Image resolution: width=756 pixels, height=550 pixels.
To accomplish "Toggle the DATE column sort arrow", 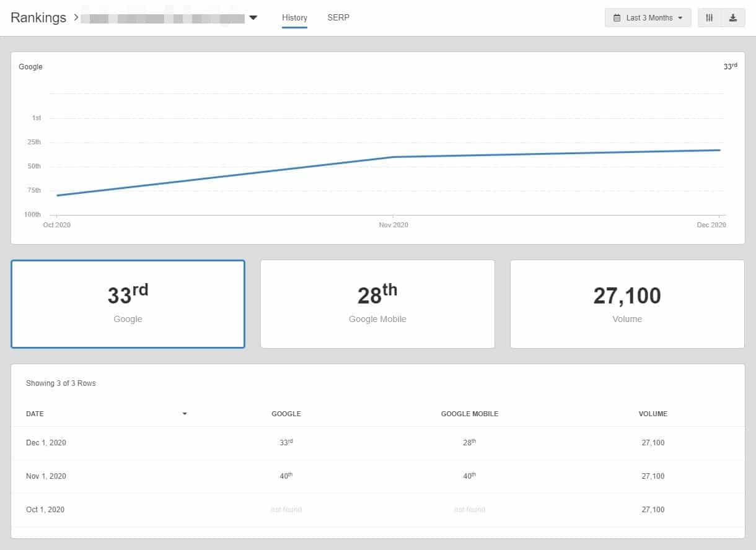I will tap(185, 414).
